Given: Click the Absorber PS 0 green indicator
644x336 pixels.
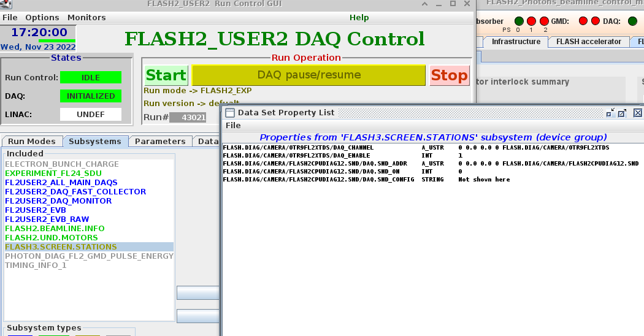Looking at the screenshot, I should 519,21.
